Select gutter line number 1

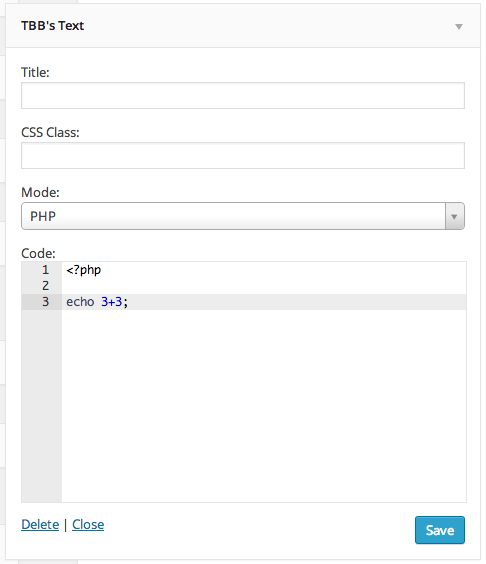pyautogui.click(x=45, y=270)
